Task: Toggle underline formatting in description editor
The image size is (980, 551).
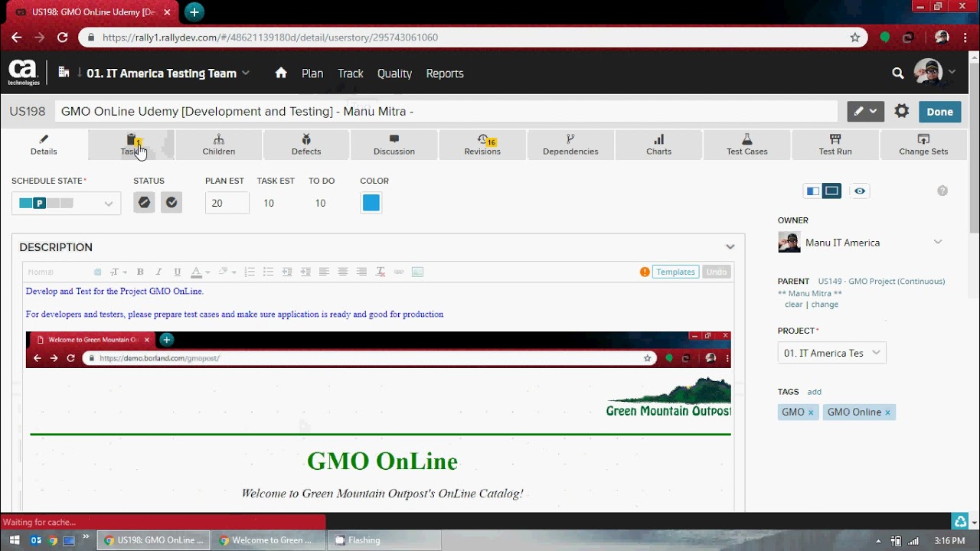Action: click(x=177, y=272)
